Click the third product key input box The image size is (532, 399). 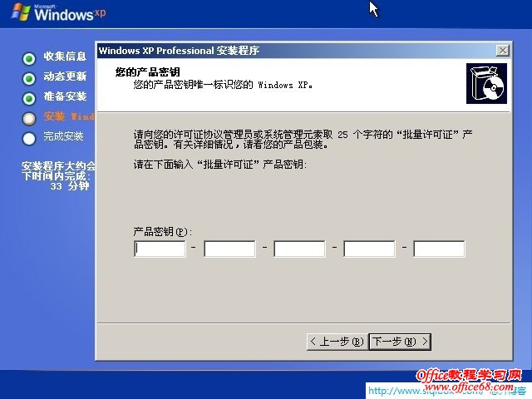click(x=299, y=249)
